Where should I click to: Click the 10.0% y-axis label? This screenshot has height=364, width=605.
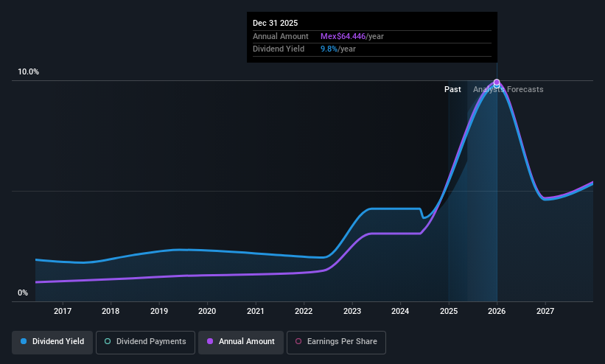coord(28,71)
